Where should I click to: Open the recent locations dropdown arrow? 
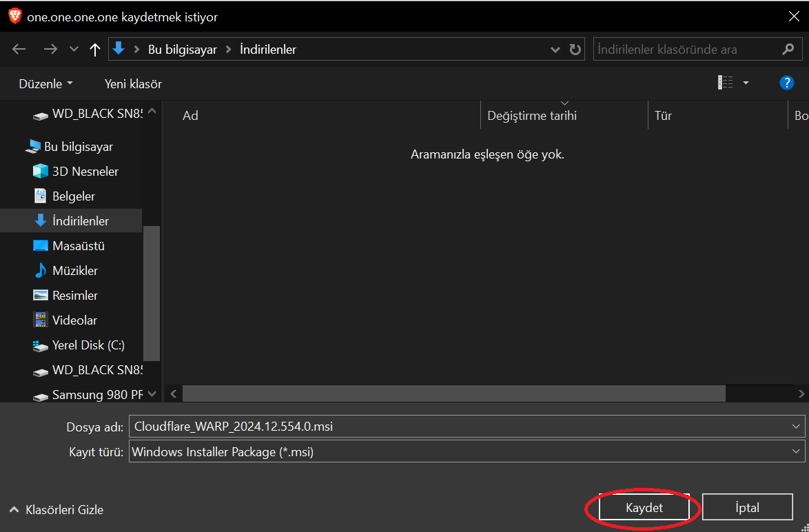[x=74, y=50]
